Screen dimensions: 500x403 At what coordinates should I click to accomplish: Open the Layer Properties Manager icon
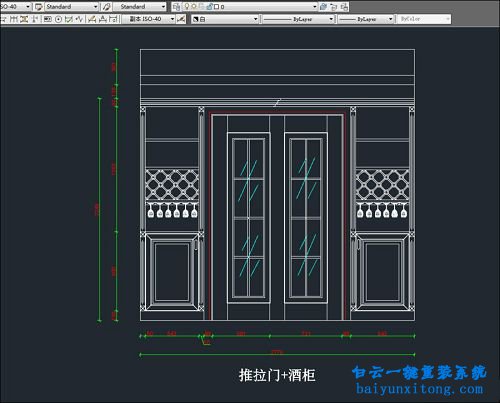click(x=177, y=6)
